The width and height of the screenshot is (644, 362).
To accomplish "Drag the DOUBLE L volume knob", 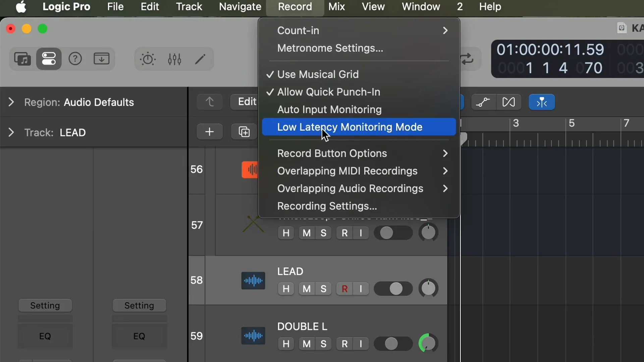I will click(x=427, y=344).
